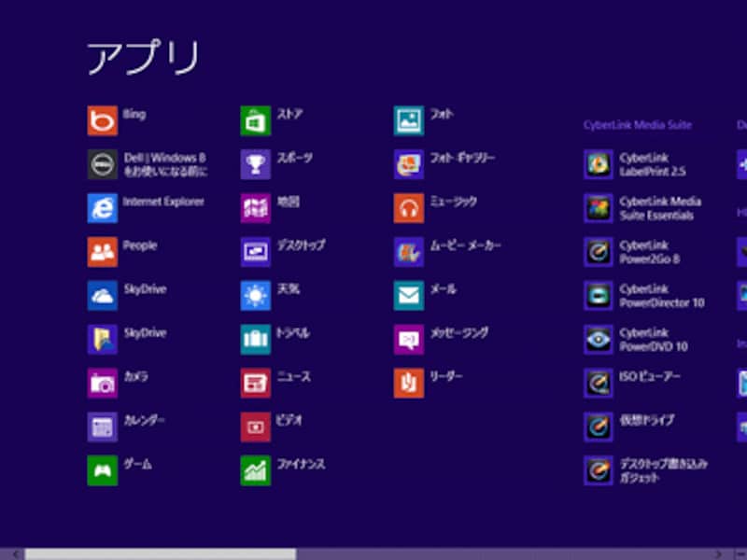The image size is (747, 560).
Task: Click the CyberLink Media Suite group header
Action: pyautogui.click(x=638, y=125)
